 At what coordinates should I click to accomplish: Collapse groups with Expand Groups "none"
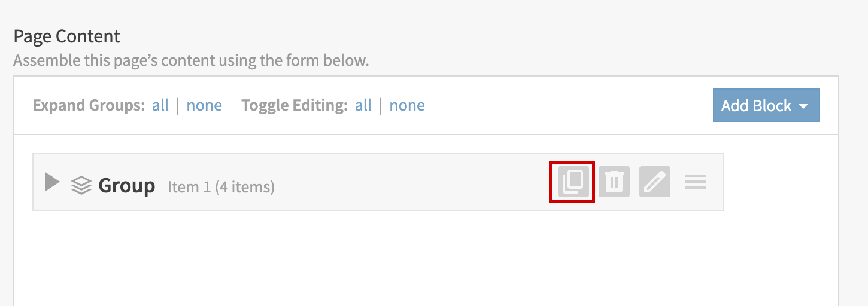click(204, 105)
